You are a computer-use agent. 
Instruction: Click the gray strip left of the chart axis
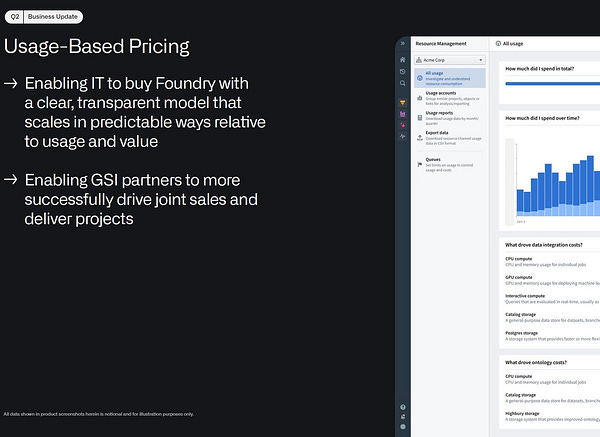(x=509, y=181)
